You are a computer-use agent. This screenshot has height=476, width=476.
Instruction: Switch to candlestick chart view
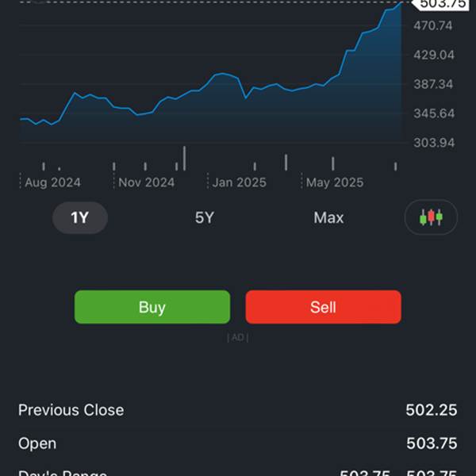click(431, 217)
